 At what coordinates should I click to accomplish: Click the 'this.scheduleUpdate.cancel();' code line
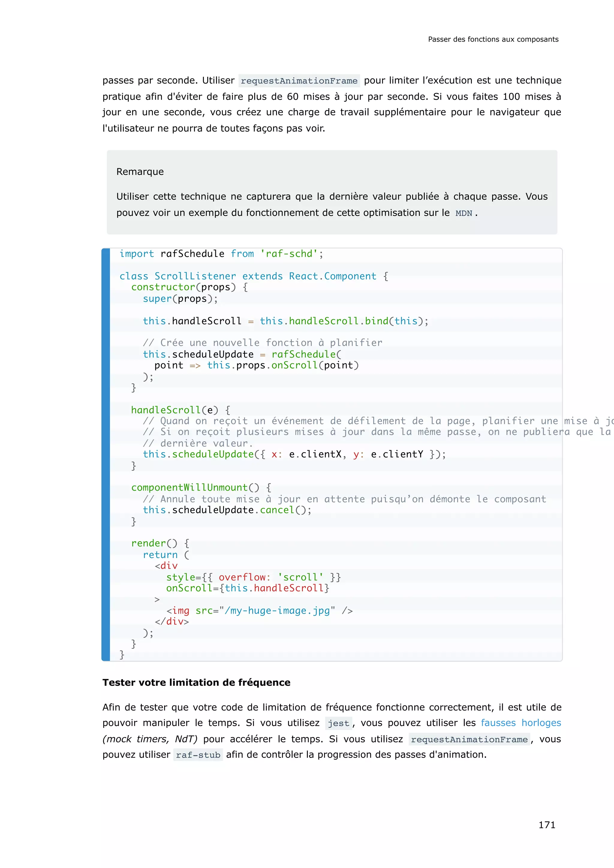(227, 510)
